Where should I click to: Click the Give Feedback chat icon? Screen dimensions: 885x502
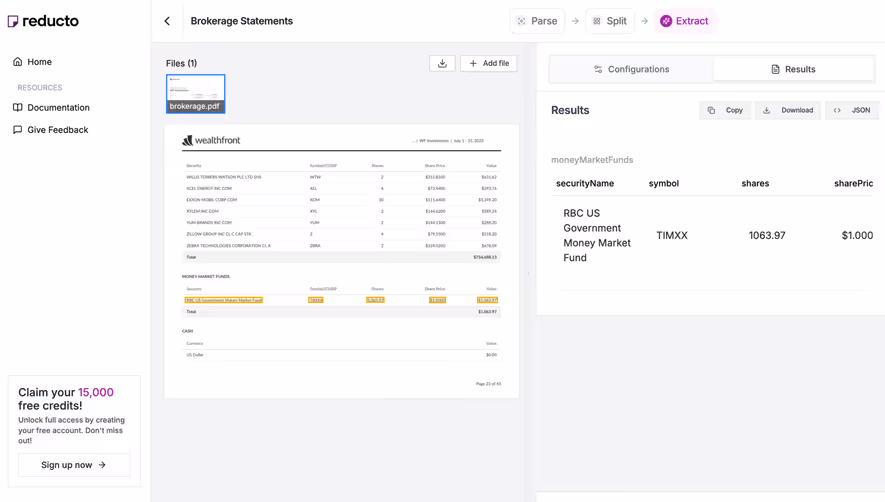click(17, 130)
